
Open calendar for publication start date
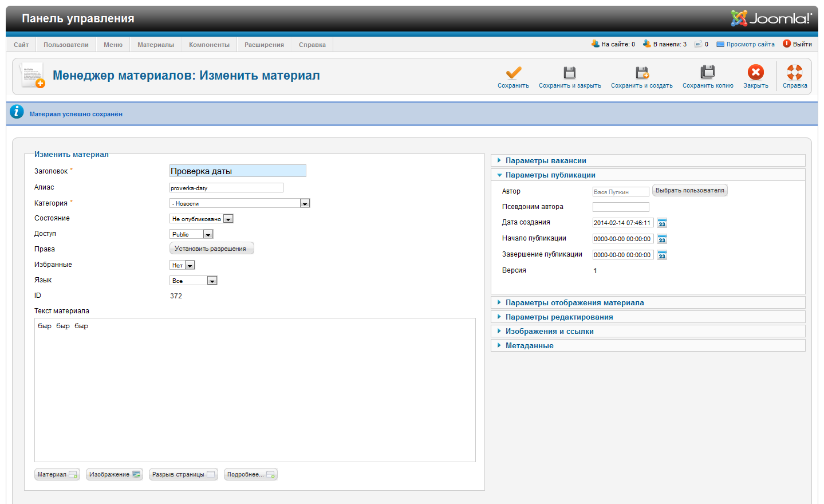coord(662,239)
